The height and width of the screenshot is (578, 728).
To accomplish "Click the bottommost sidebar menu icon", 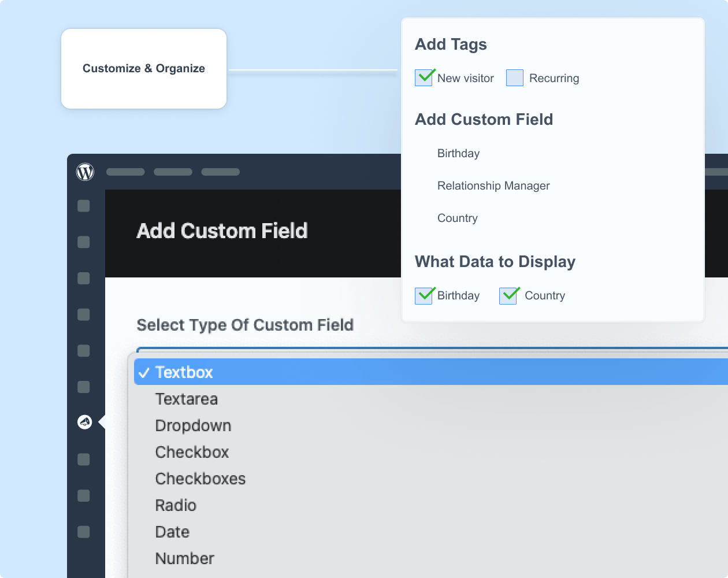I will [x=84, y=532].
